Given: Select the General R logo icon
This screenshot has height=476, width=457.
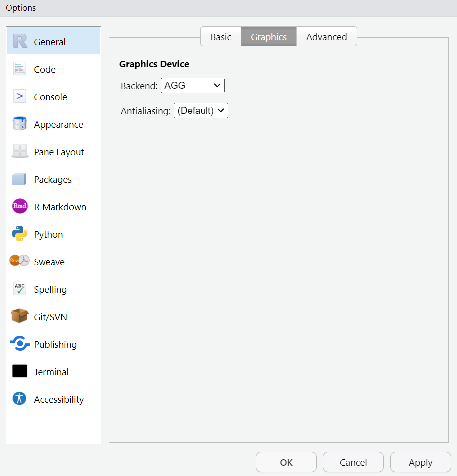Looking at the screenshot, I should [x=20, y=42].
